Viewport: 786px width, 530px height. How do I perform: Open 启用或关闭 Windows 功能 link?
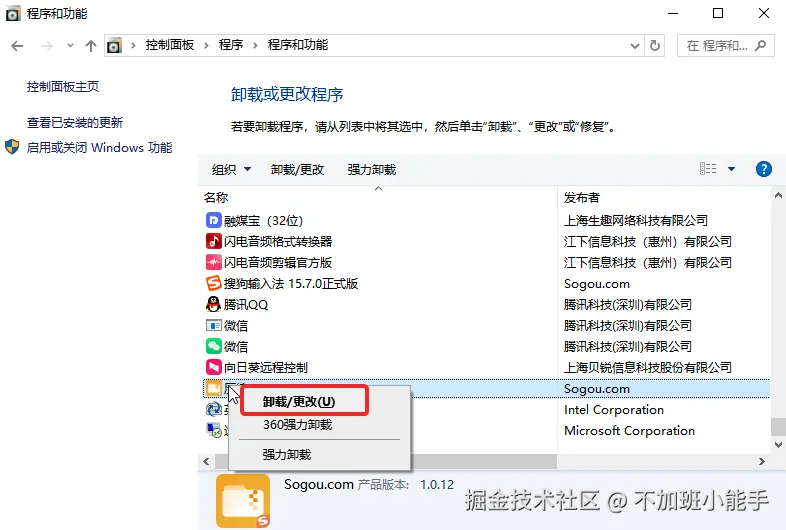99,147
